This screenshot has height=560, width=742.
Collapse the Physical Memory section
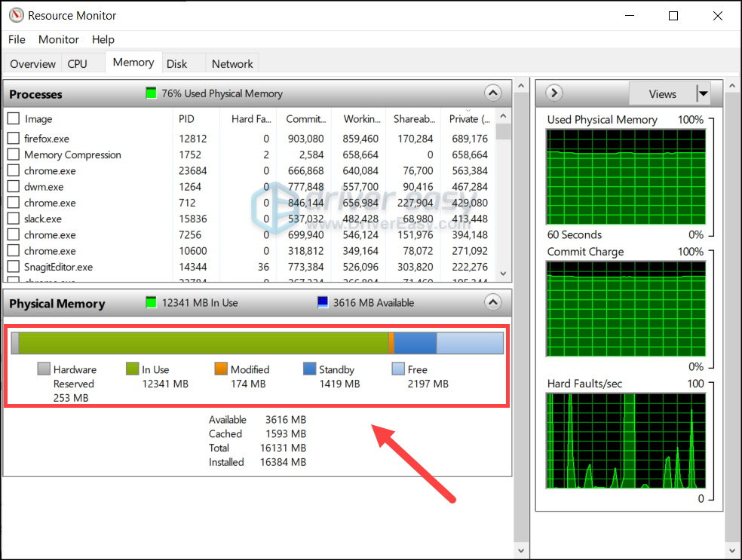[493, 301]
